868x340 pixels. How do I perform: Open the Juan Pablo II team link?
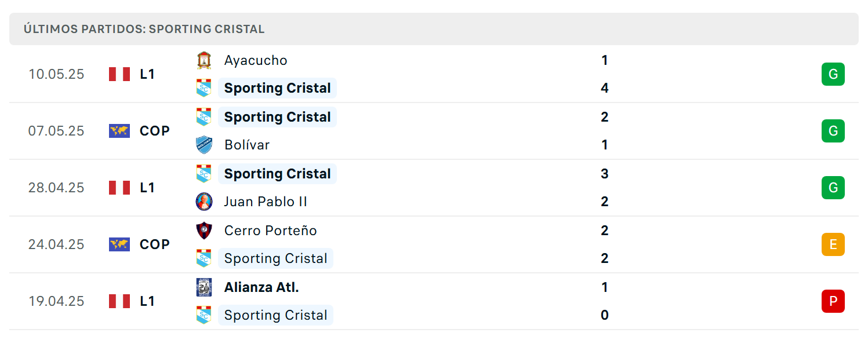(266, 202)
